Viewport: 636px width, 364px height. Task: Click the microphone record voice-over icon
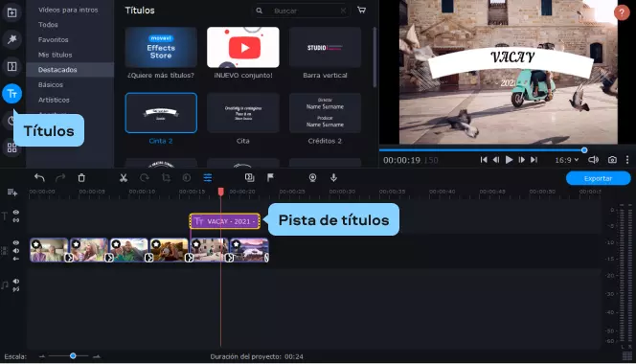click(x=333, y=177)
